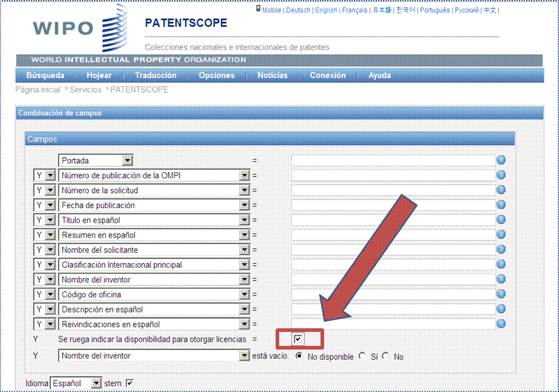This screenshot has width=559, height=392.
Task: Go to 'Página inicial' breadcrumb link
Action: (x=38, y=90)
